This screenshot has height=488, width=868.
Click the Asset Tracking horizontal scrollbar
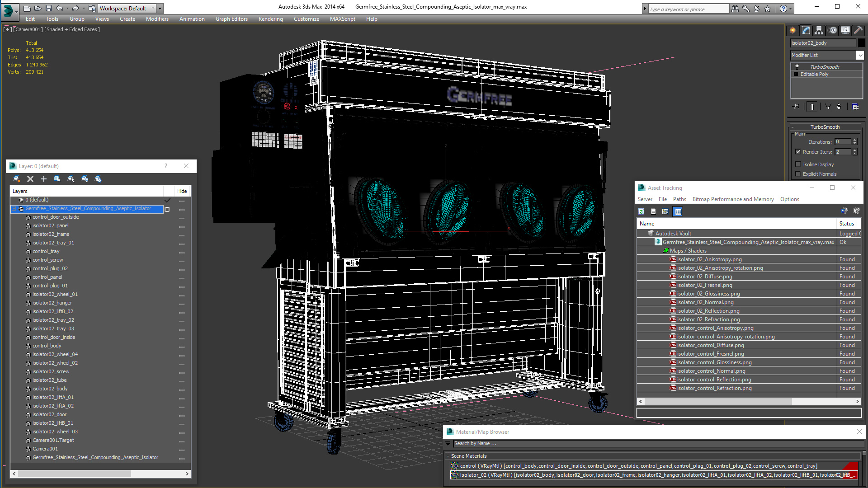(x=749, y=401)
